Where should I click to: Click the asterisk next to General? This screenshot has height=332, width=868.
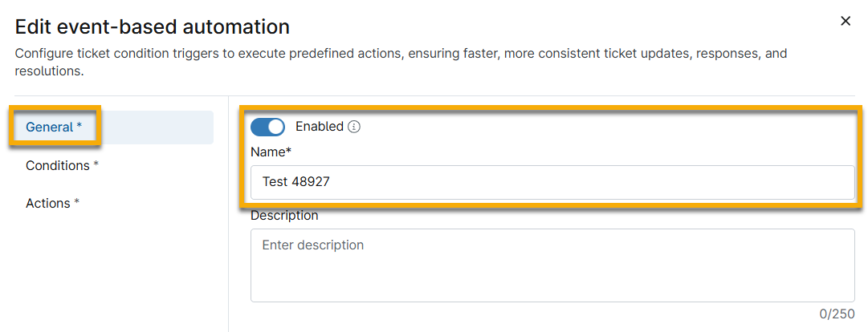click(79, 126)
